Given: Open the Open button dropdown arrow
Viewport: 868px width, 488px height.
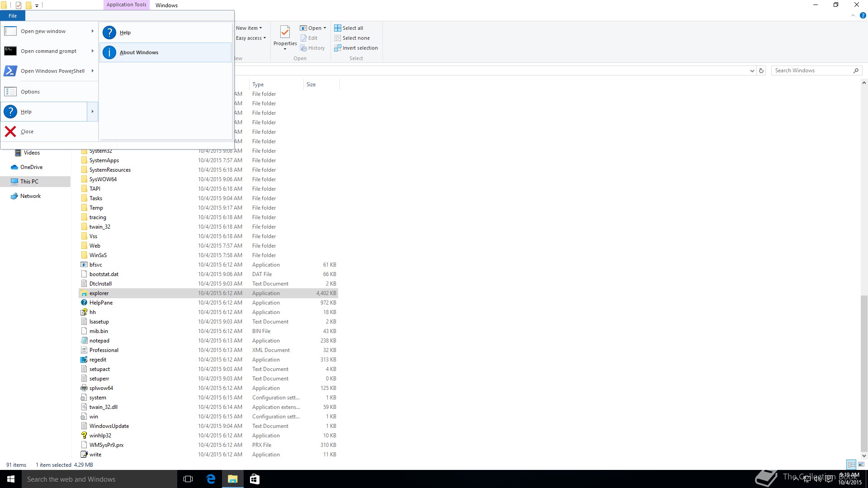Looking at the screenshot, I should pos(325,28).
